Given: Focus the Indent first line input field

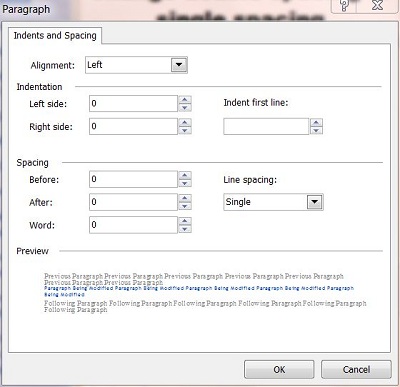Looking at the screenshot, I should coord(266,126).
